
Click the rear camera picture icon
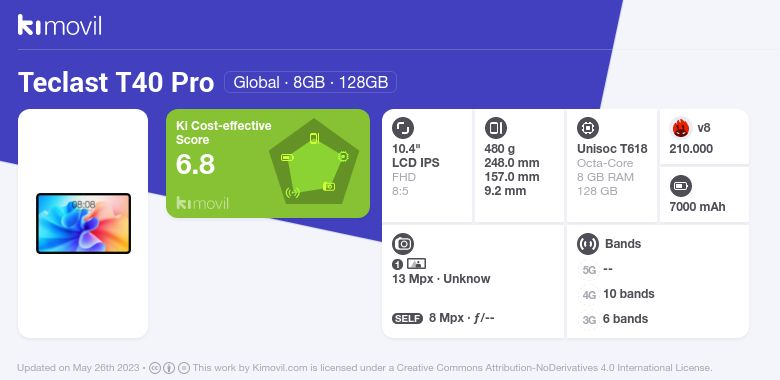point(416,264)
